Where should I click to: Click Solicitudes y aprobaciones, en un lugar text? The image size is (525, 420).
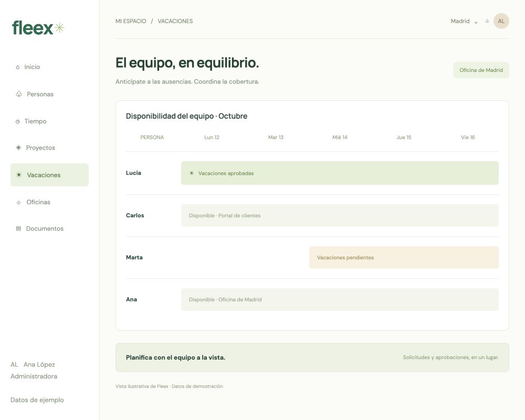coord(450,358)
